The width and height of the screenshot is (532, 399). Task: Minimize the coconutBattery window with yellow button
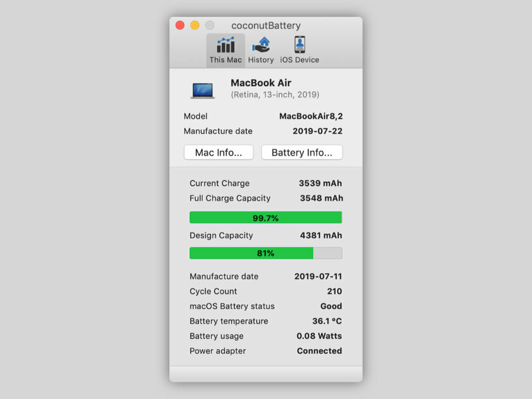click(195, 25)
